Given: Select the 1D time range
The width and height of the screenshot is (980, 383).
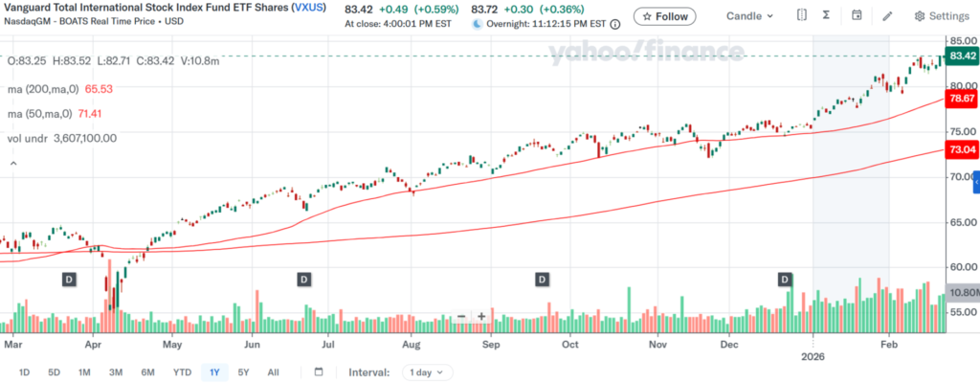Looking at the screenshot, I should click(25, 372).
